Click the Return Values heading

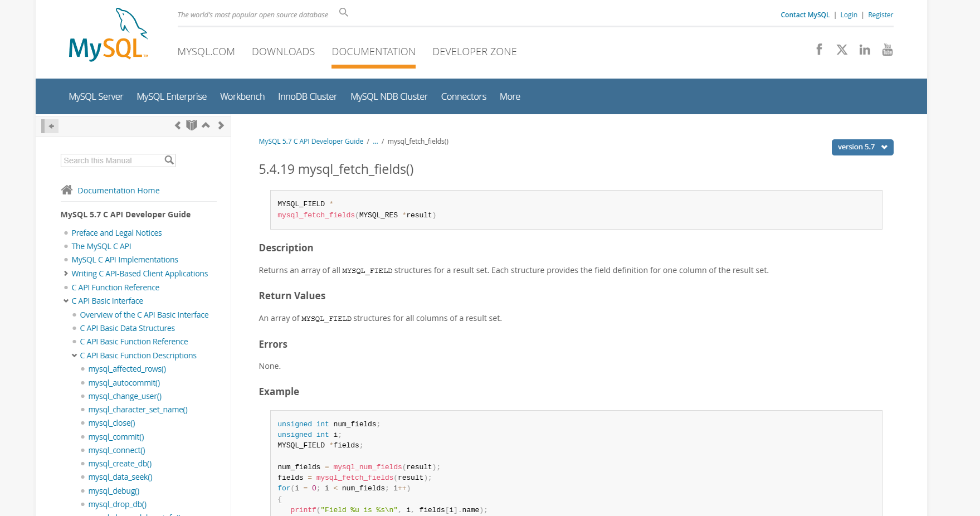click(292, 296)
